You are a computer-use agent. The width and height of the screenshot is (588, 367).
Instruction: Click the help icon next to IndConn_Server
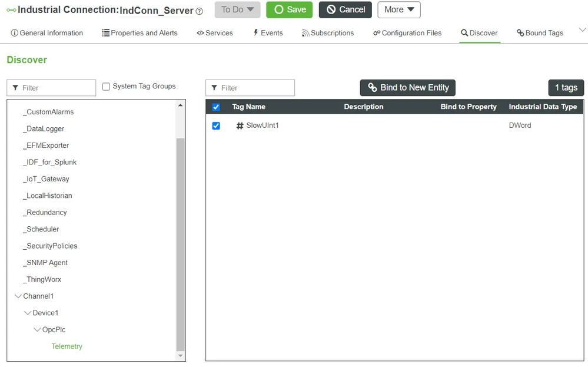[200, 11]
